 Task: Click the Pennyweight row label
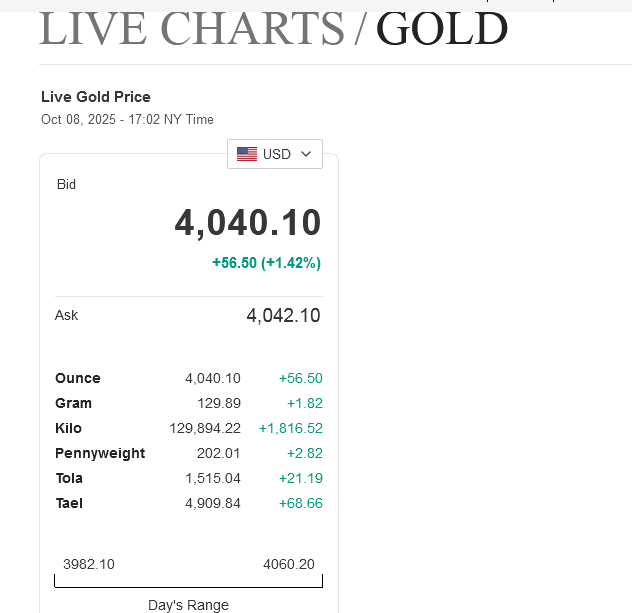click(100, 453)
